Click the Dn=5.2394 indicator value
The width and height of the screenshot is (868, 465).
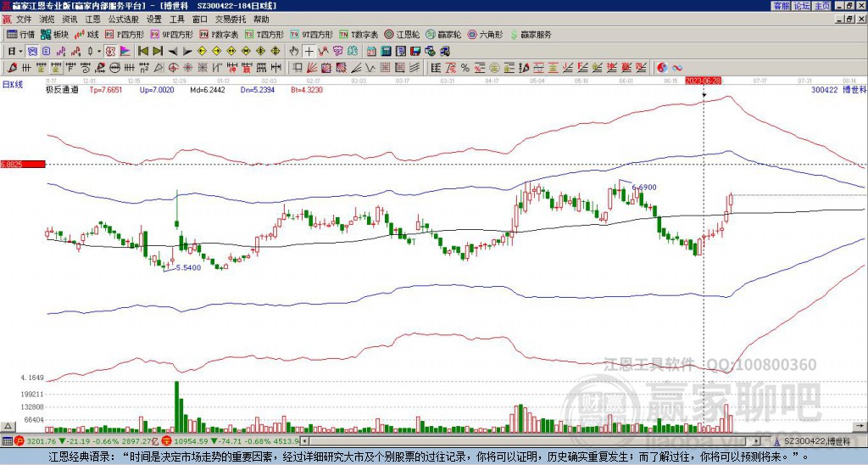[258, 89]
